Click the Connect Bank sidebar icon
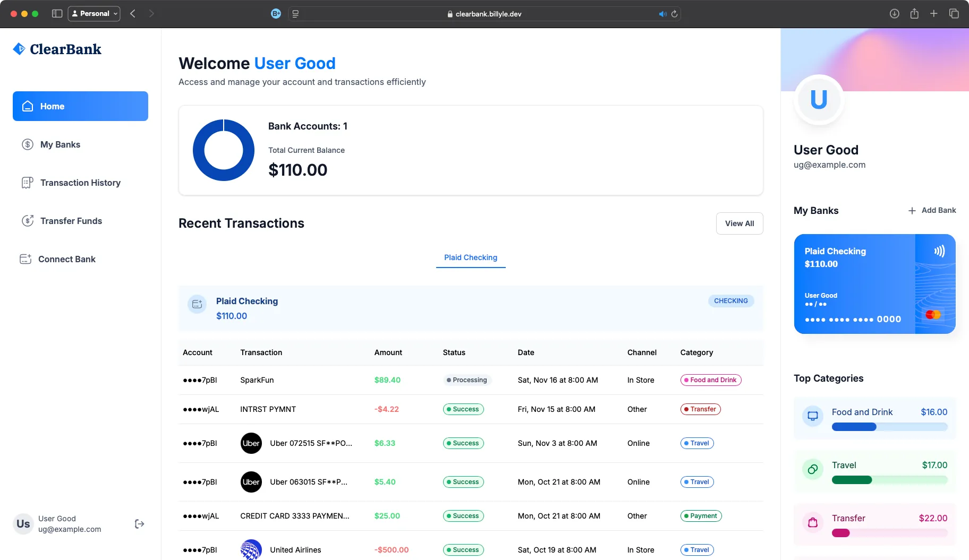969x560 pixels. [x=26, y=259]
